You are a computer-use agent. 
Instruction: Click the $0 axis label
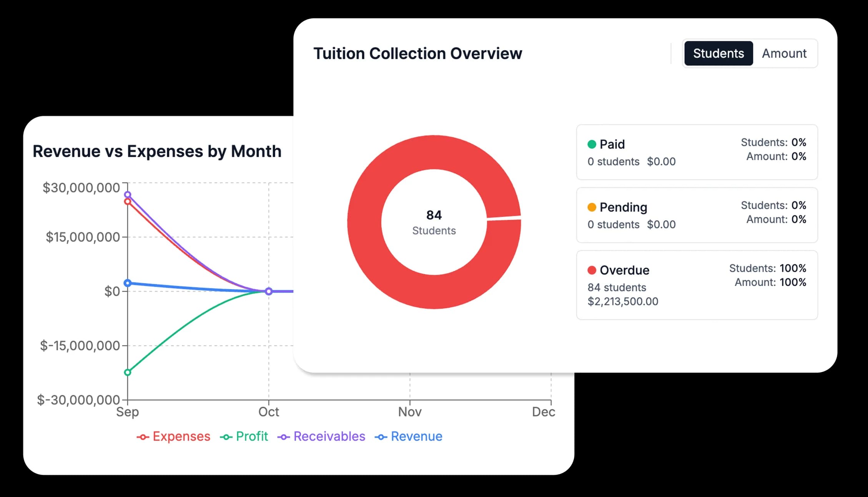coord(112,291)
